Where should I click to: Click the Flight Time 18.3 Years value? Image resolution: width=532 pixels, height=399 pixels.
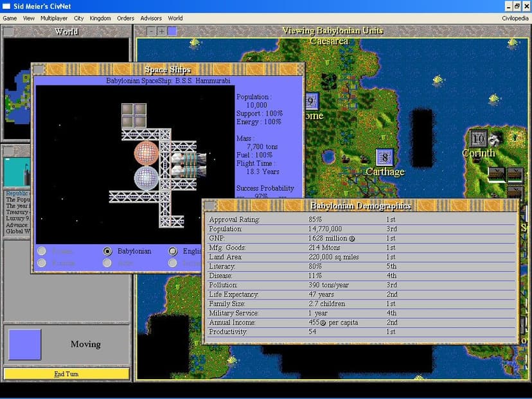[263, 172]
